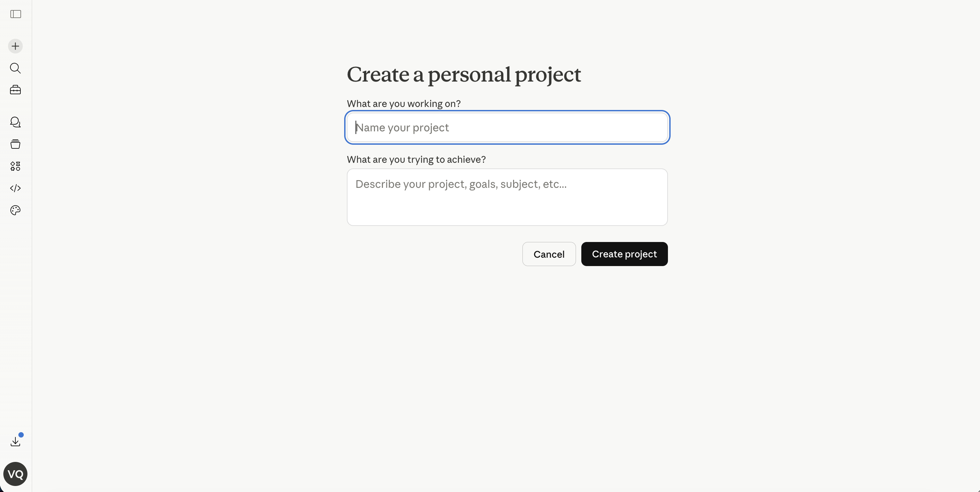Start a new chat with the plus icon
Viewport: 980px width, 492px height.
pos(15,46)
